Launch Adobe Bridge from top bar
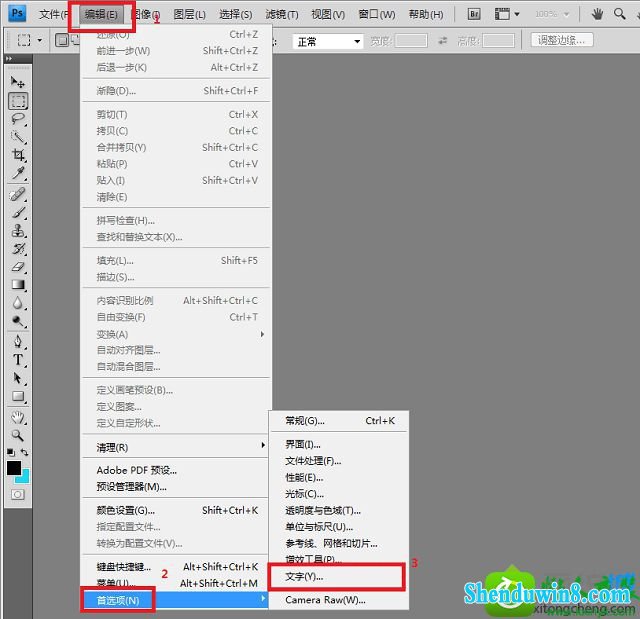Viewport: 640px width, 619px height. tap(474, 14)
